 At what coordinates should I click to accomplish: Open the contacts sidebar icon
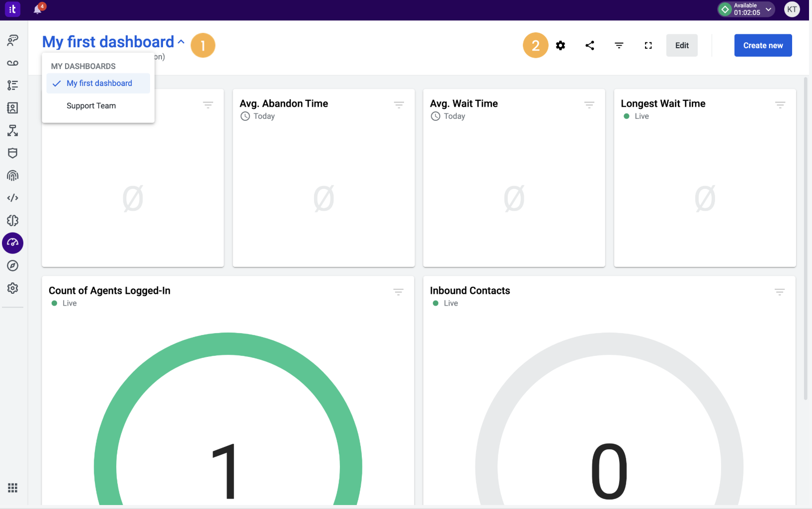click(13, 108)
